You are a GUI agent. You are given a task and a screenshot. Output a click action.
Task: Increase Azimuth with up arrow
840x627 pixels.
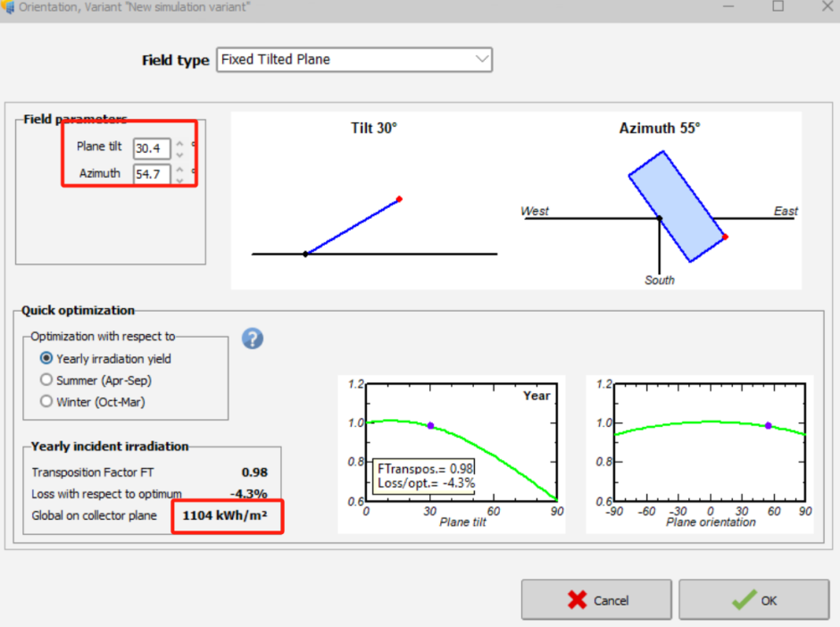[x=179, y=169]
